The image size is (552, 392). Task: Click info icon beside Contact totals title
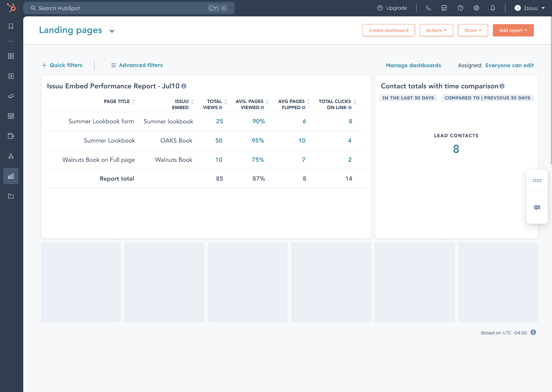pos(502,86)
